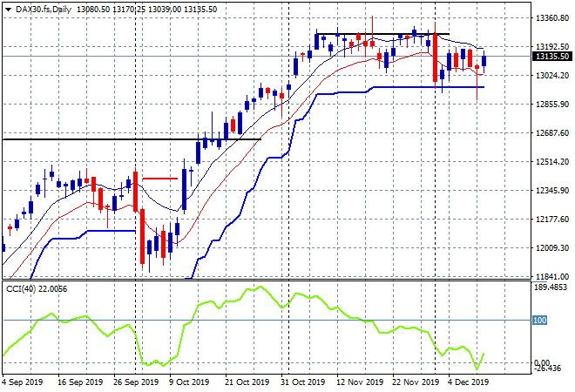Viewport: 575px width, 392px height.
Task: Select the black resistance line near 13260
Action: pyautogui.click(x=383, y=34)
